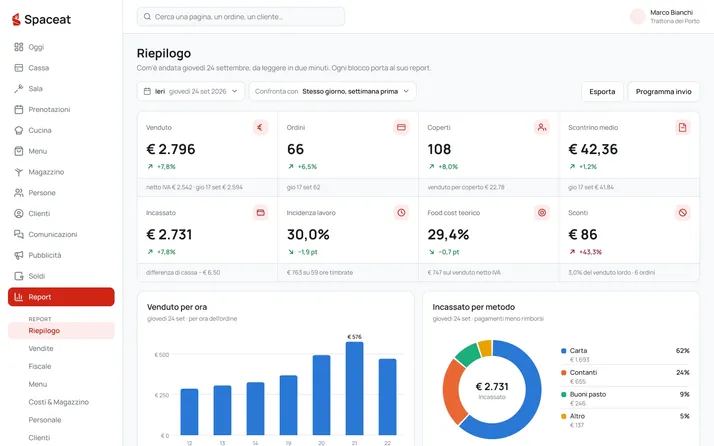
Task: Click the Report bar chart icon
Action: [19, 297]
